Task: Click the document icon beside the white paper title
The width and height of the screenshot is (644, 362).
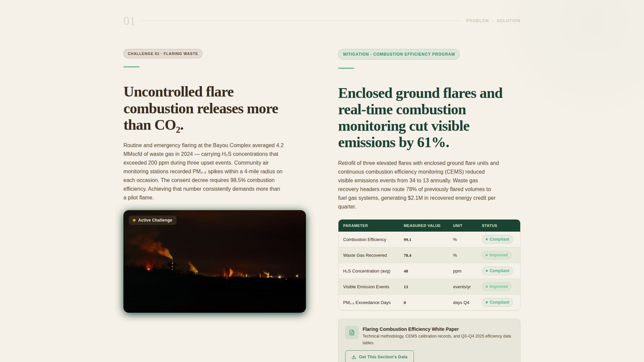Action: [x=352, y=332]
